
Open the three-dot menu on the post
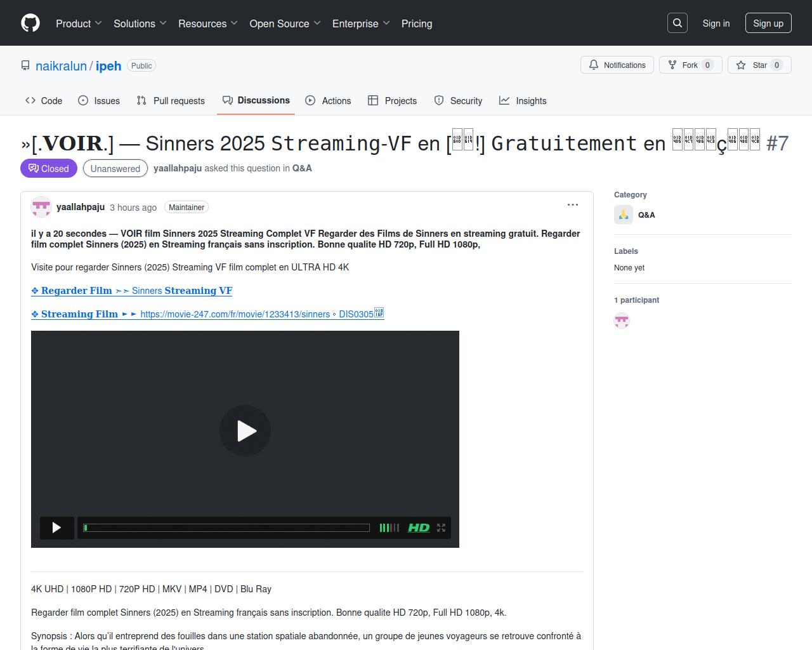click(x=573, y=205)
